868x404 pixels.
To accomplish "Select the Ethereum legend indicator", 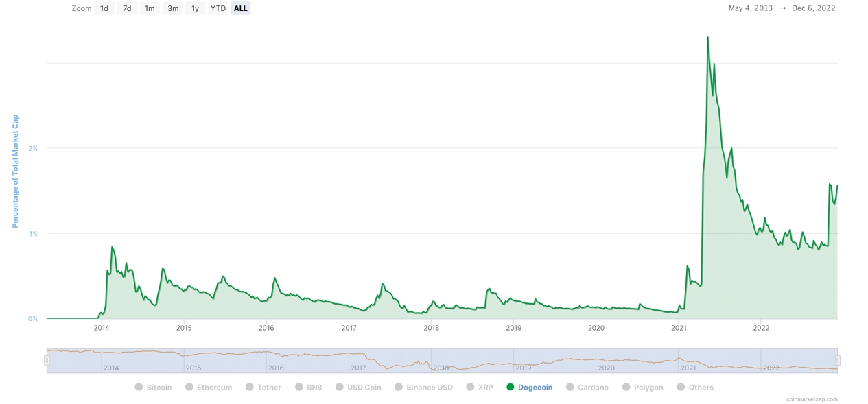I will point(188,387).
